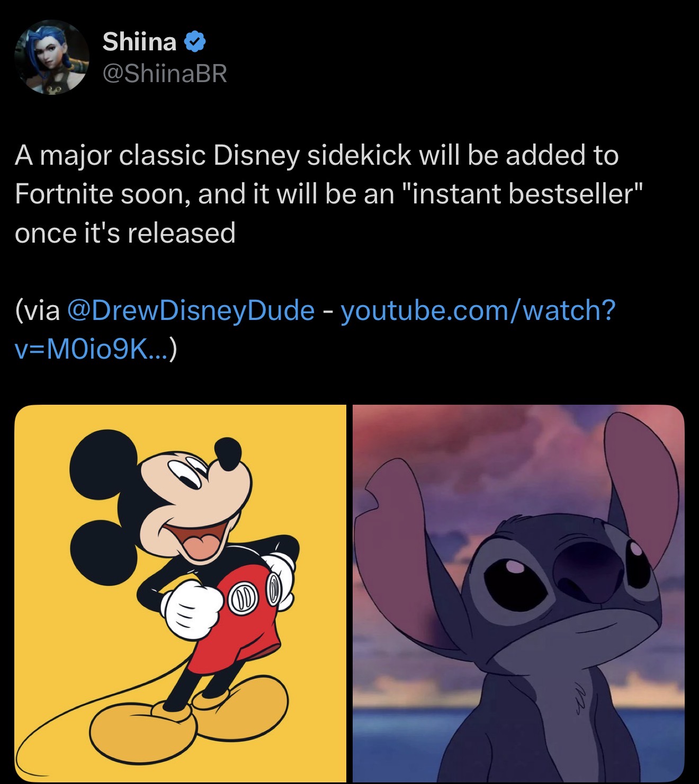Open the Stitch image

[x=518, y=593]
